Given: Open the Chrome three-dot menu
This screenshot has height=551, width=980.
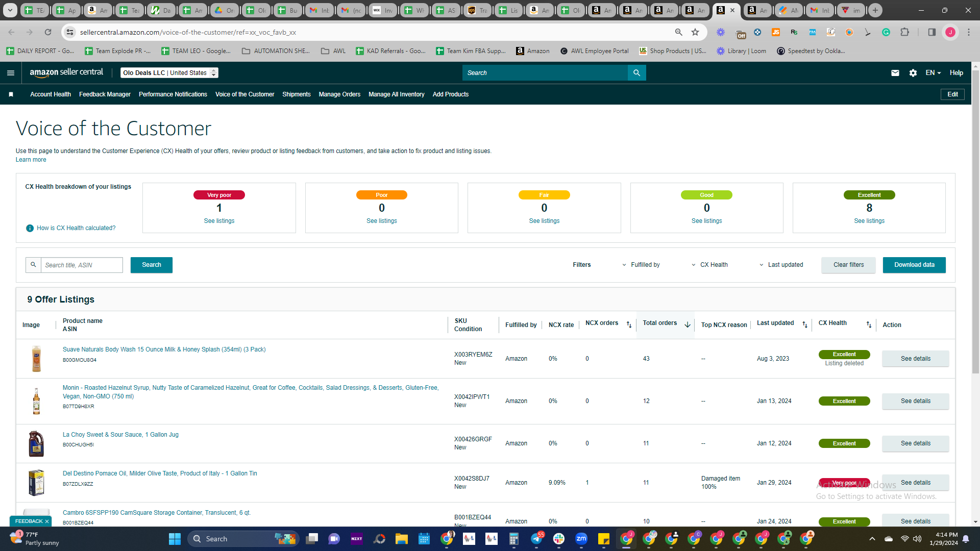Looking at the screenshot, I should (969, 32).
